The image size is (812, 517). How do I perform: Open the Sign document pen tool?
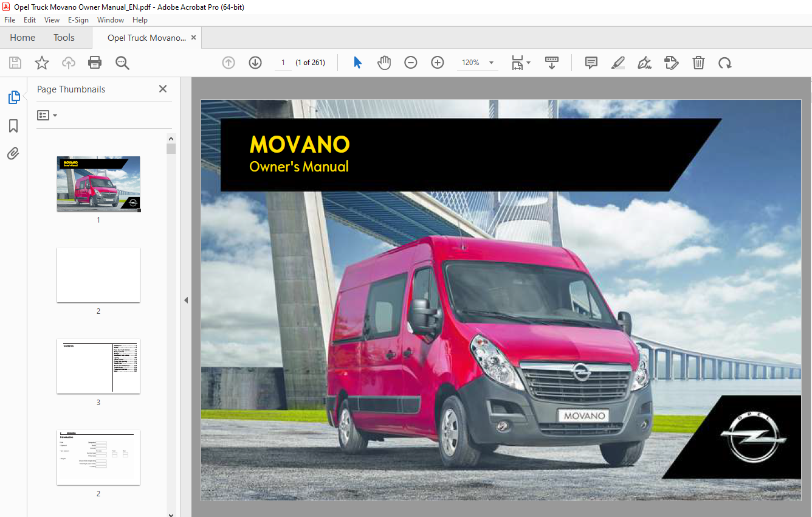point(645,63)
